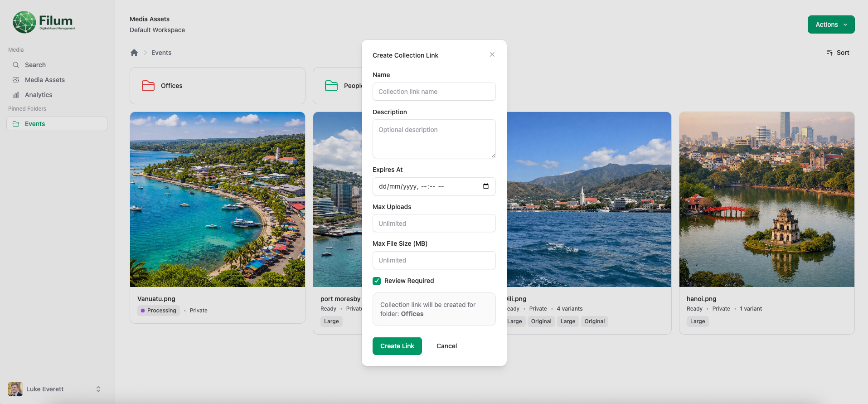Open Analytics from the sidebar
868x404 pixels.
39,95
